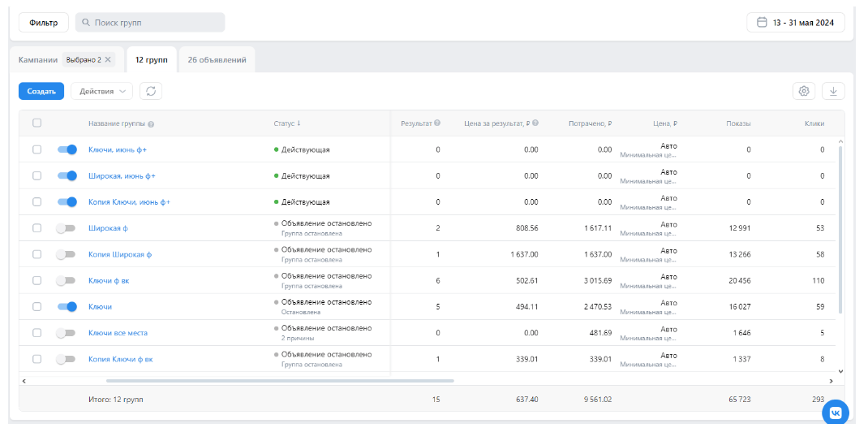The image size is (868, 428).
Task: Switch to the Кампании tab
Action: point(38,60)
